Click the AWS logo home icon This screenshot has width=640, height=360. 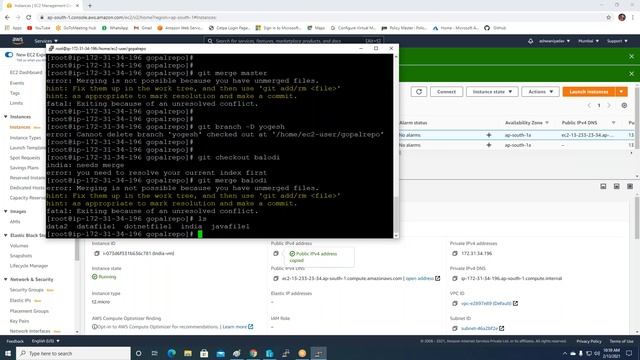click(x=18, y=40)
